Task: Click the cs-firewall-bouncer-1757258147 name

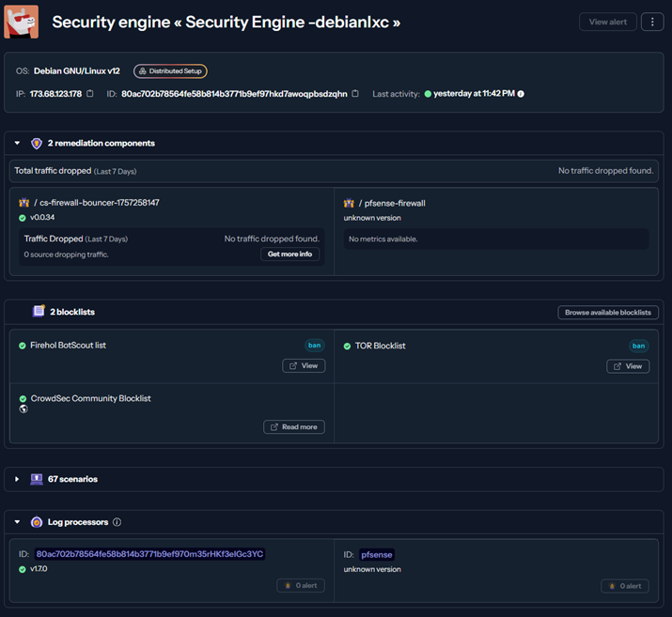Action: pos(100,203)
